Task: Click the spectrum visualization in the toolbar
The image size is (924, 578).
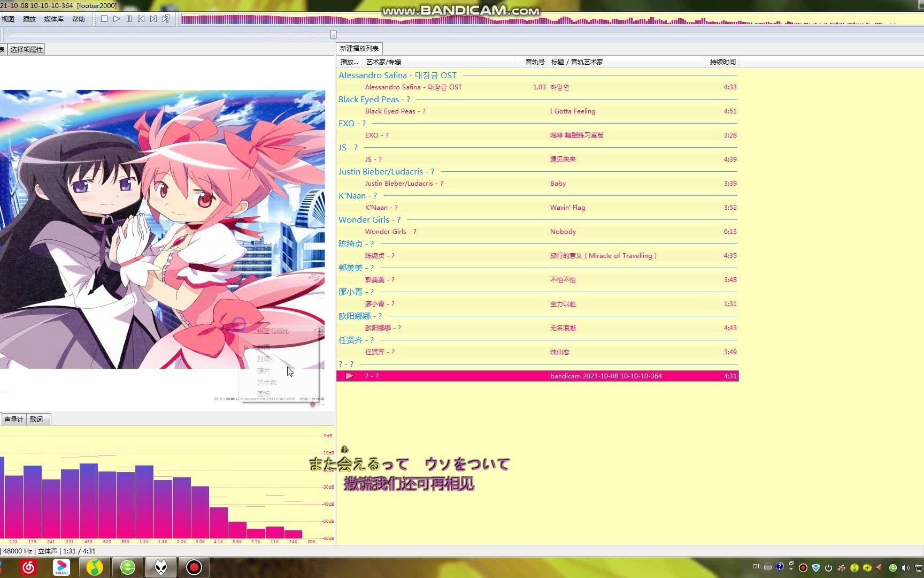Action: [x=552, y=19]
